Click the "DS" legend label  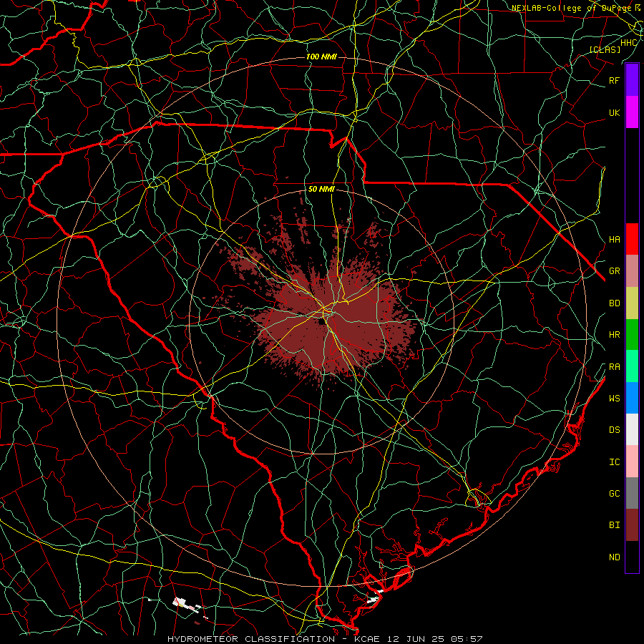[x=614, y=430]
